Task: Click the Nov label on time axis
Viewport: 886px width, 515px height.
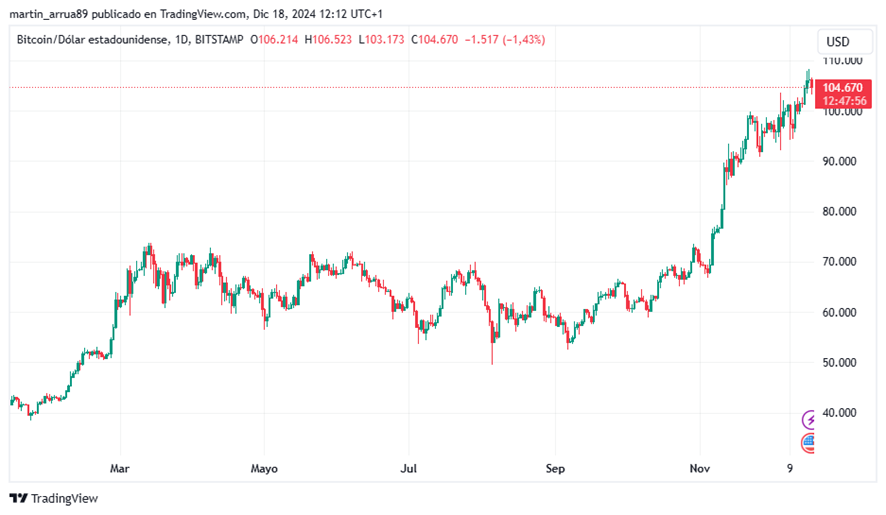Action: tap(700, 468)
